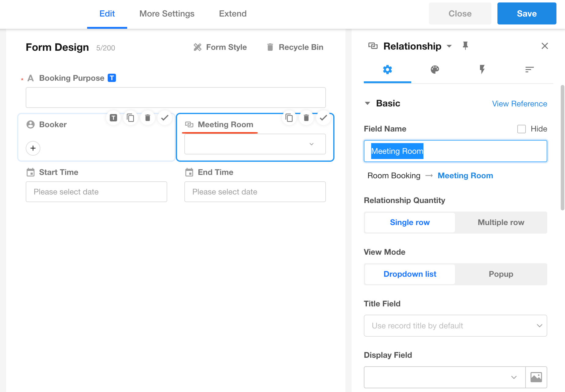The image size is (565, 392).
Task: Check the Hide checkbox
Action: pyautogui.click(x=522, y=129)
